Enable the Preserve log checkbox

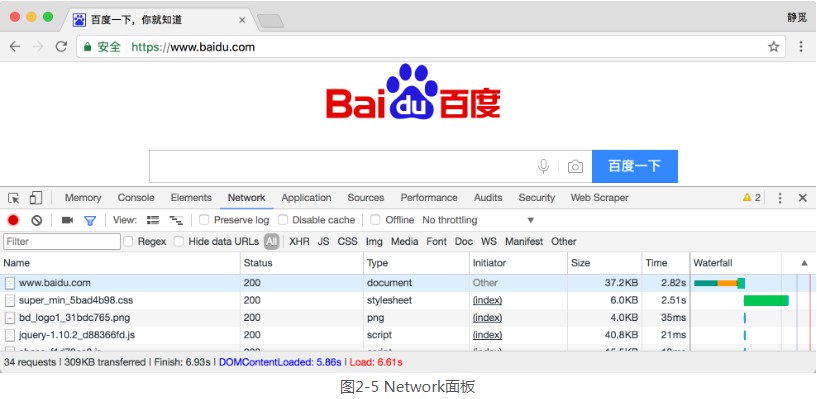(204, 220)
